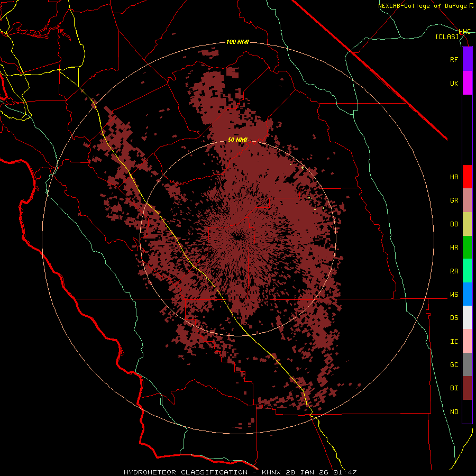
Task: Click the 'HYDROMETEOR CLASSIFICATION' title text
Action: coord(186,472)
